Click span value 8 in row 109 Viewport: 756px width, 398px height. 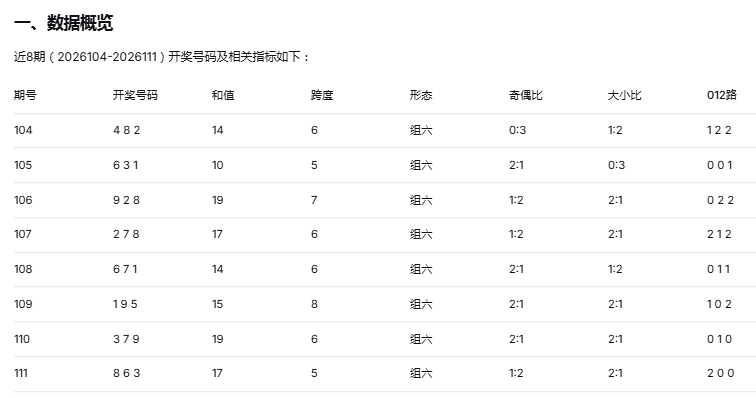click(314, 304)
